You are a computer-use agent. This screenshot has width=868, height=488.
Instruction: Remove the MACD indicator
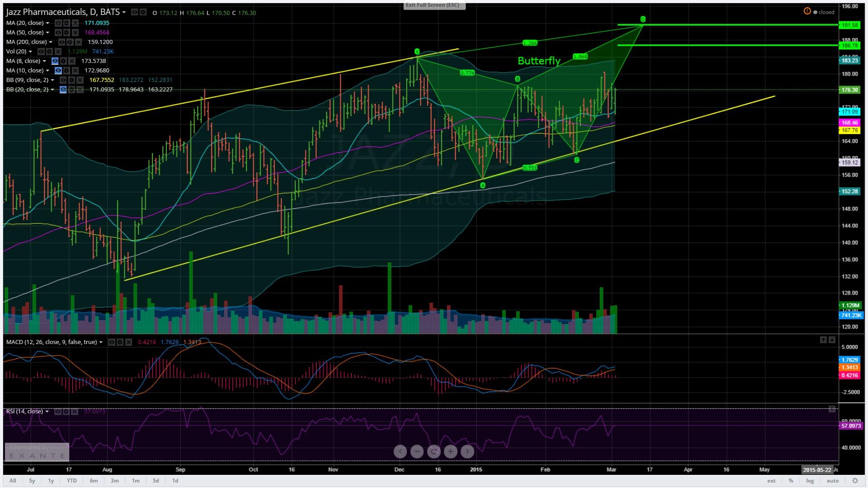(x=128, y=342)
